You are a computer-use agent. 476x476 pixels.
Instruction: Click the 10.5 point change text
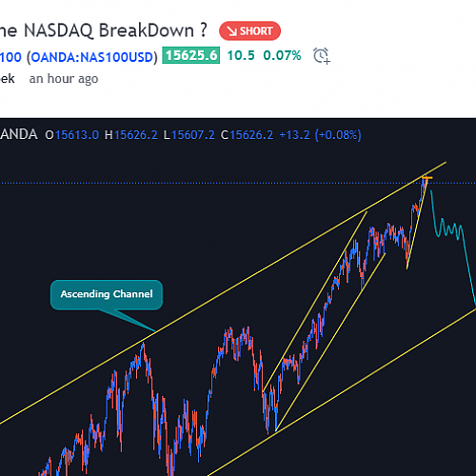[x=241, y=55]
